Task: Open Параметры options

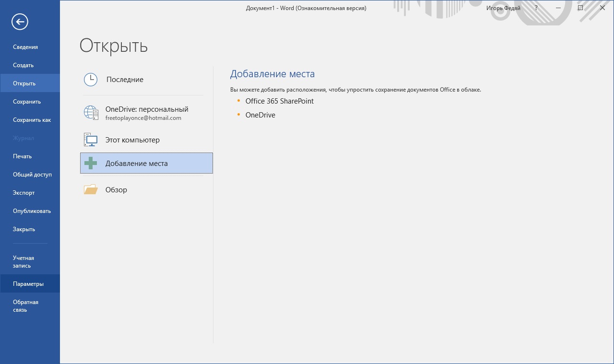Action: (30, 284)
